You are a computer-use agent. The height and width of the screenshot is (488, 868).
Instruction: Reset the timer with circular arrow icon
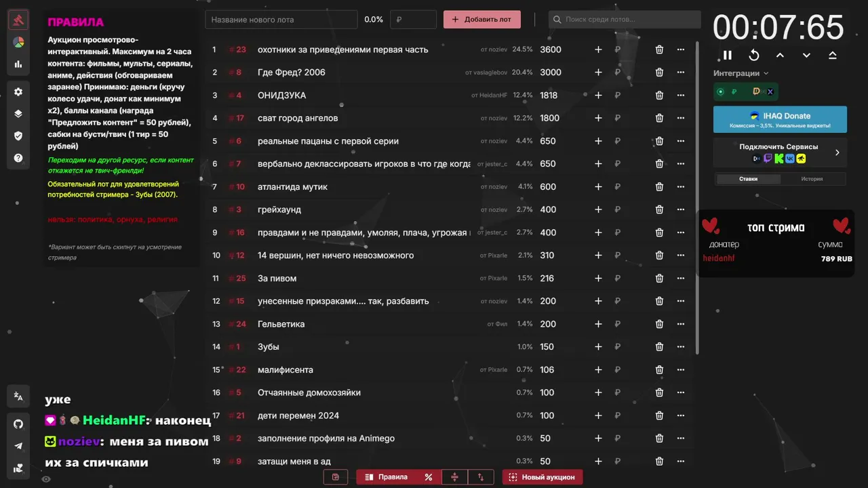(753, 56)
